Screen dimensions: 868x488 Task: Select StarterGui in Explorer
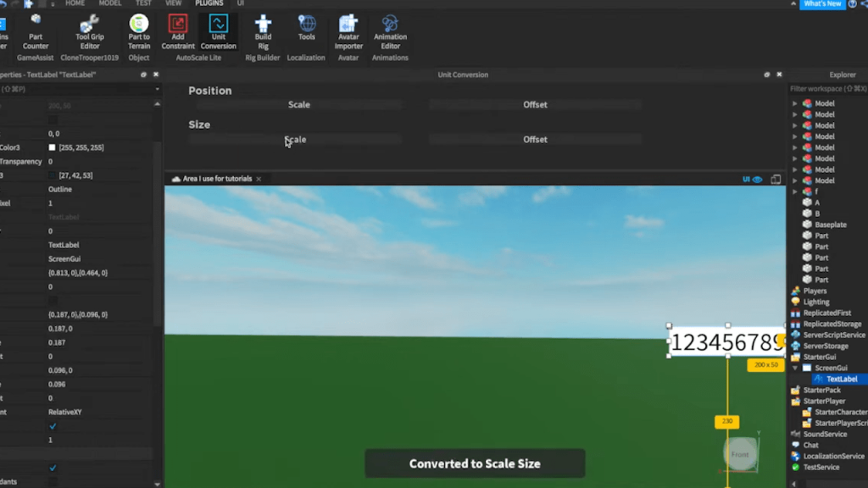[820, 357]
